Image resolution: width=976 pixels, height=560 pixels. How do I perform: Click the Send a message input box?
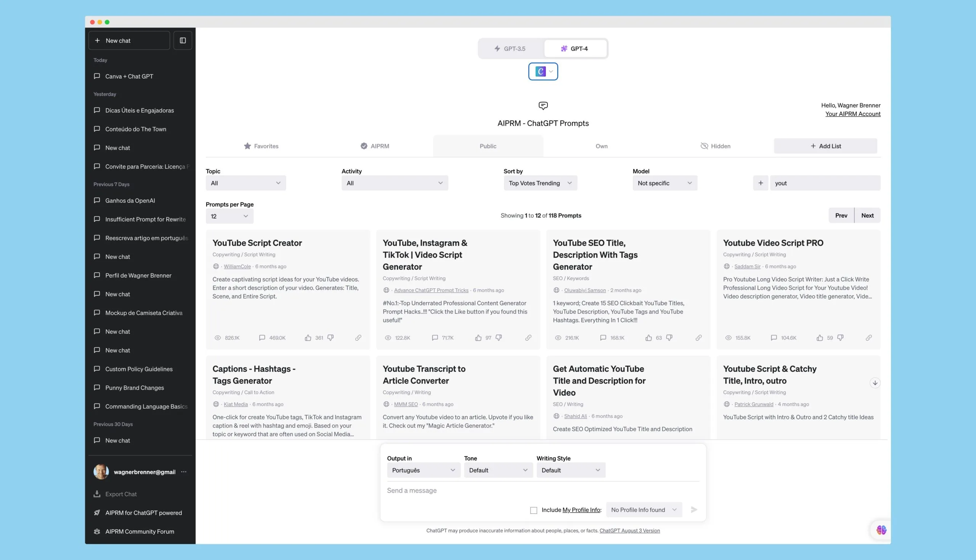(x=543, y=490)
